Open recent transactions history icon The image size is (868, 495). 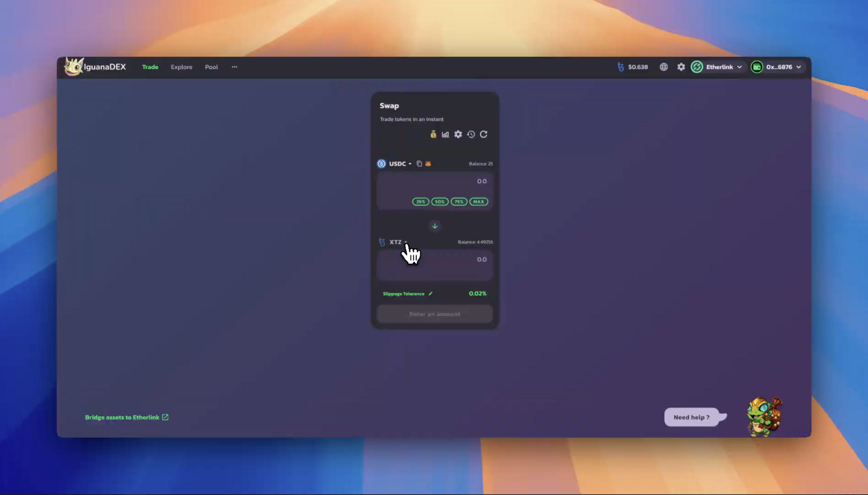coord(471,134)
